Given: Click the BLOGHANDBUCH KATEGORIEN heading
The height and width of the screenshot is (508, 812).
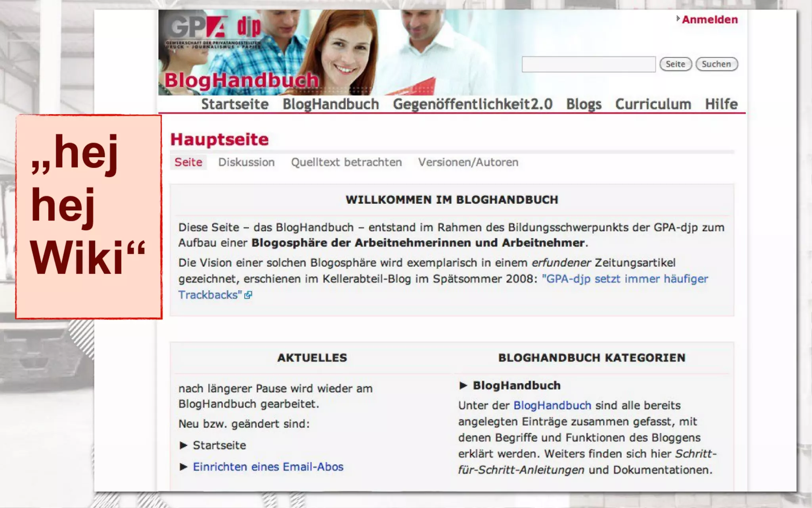Looking at the screenshot, I should tap(592, 358).
